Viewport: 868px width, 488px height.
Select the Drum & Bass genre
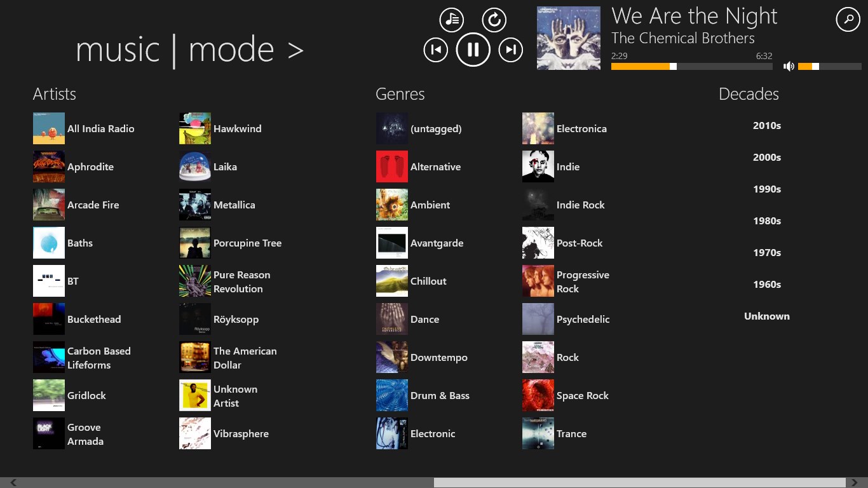click(x=440, y=395)
